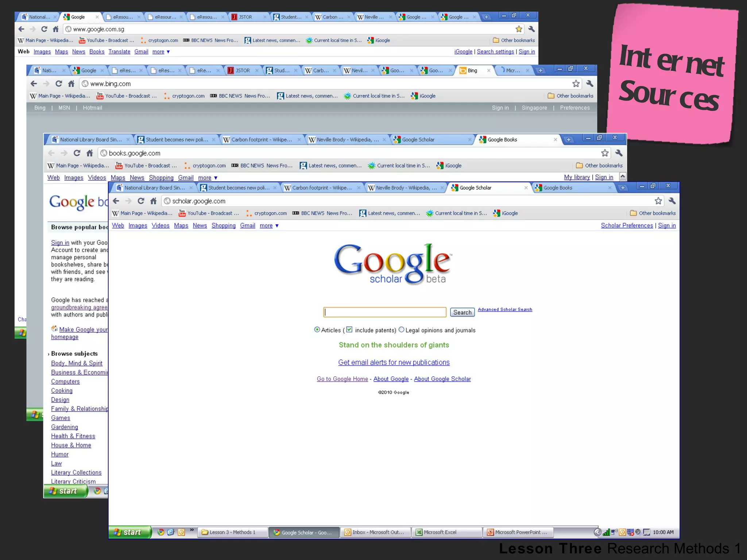Click the home icon in the Scholar window toolbar
The width and height of the screenshot is (747, 560).
(x=154, y=201)
